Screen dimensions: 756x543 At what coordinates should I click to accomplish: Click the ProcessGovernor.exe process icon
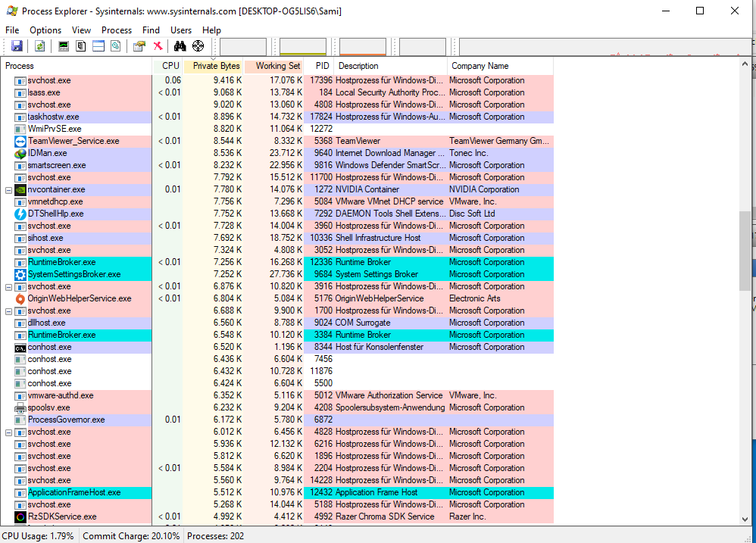point(20,420)
